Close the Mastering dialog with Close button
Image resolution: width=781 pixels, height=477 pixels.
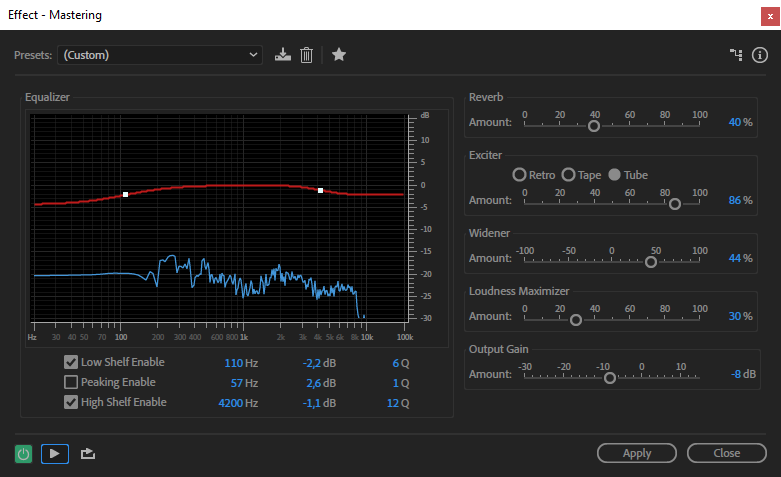pyautogui.click(x=727, y=453)
